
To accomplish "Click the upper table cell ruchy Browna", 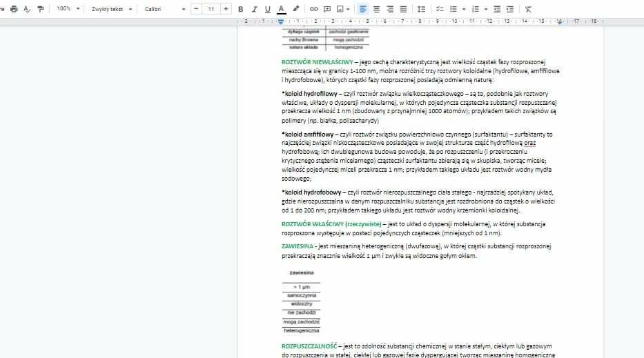I will pyautogui.click(x=304, y=40).
